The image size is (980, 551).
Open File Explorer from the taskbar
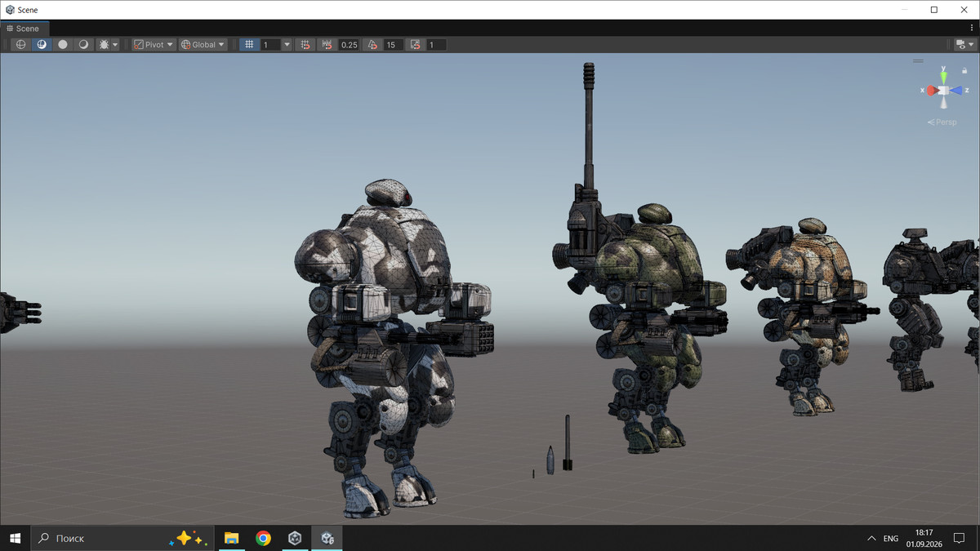pyautogui.click(x=231, y=538)
